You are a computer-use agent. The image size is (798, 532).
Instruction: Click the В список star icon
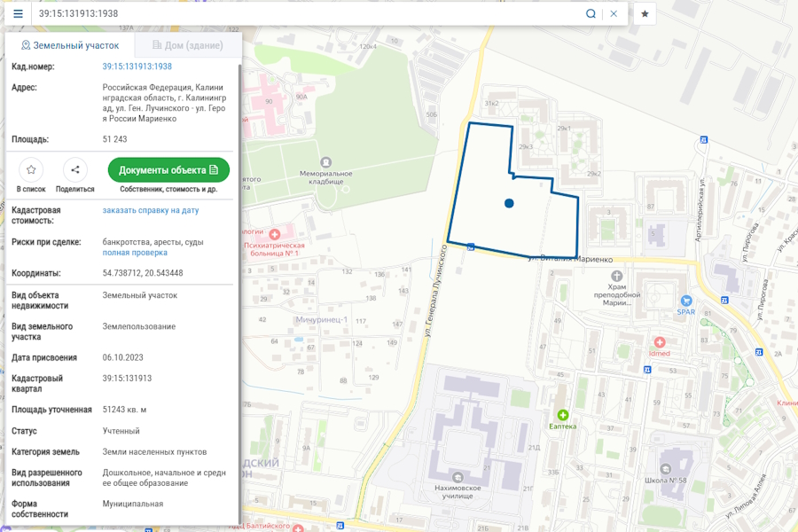coord(31,169)
